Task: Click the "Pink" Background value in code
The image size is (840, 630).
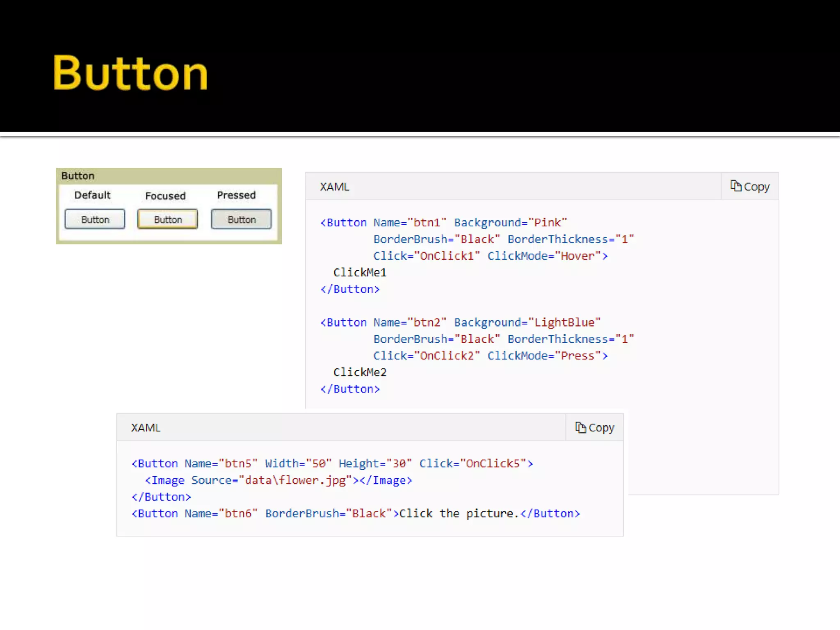Action: [x=548, y=223]
